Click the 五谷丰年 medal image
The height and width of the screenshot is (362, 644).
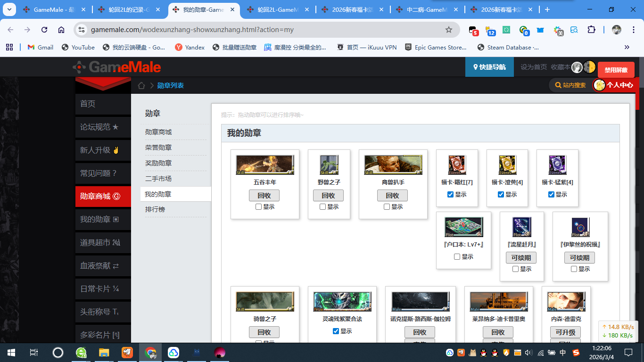click(264, 165)
